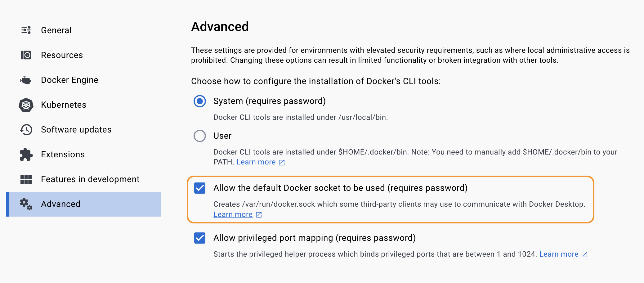This screenshot has height=283, width=644.
Task: Click the Features in development grid icon
Action: coord(26,179)
